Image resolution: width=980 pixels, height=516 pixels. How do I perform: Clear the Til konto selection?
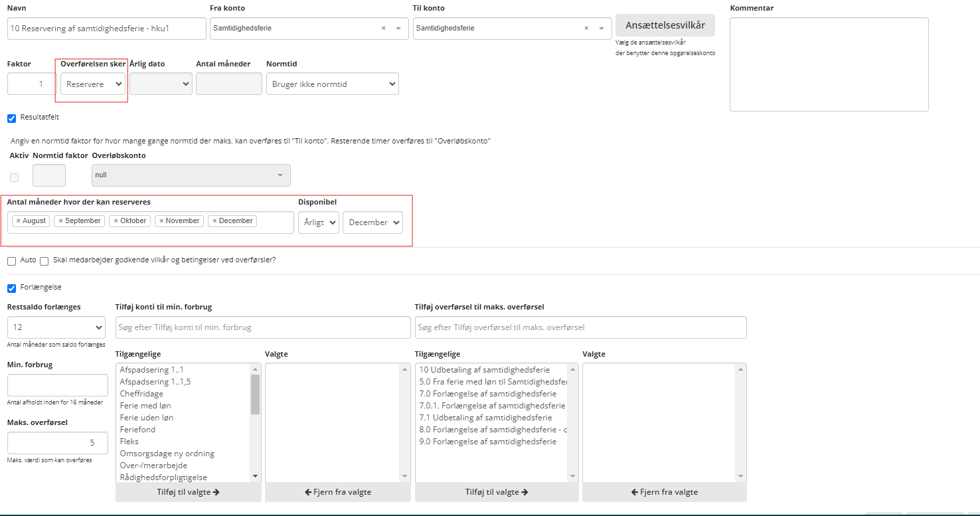586,29
